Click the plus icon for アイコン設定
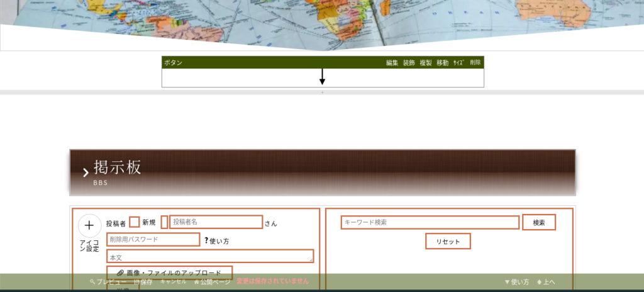 click(x=89, y=225)
